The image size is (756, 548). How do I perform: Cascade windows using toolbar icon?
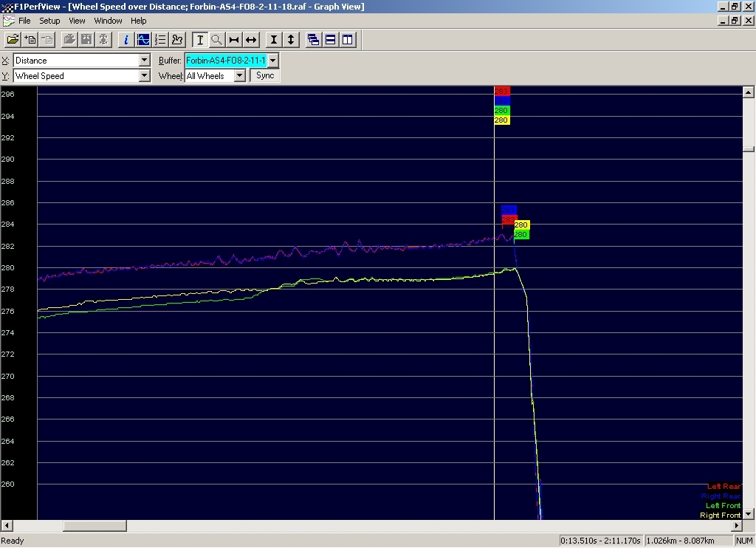click(x=313, y=40)
